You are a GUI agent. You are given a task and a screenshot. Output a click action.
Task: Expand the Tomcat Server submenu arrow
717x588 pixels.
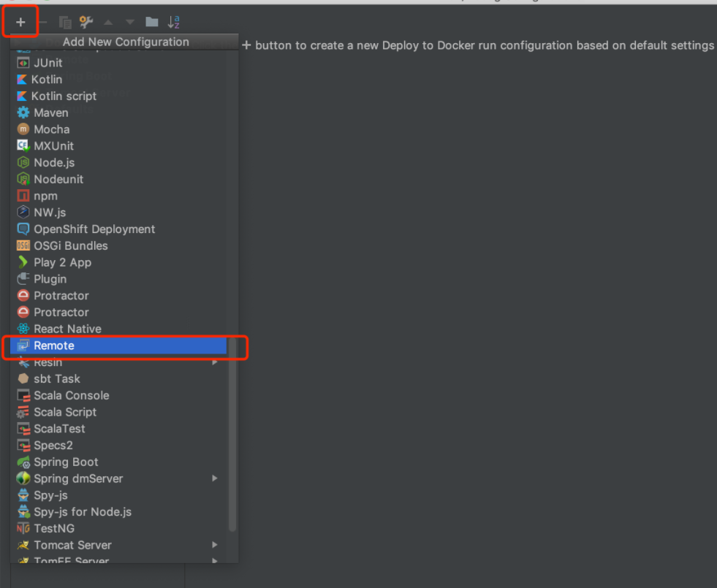[x=214, y=545]
